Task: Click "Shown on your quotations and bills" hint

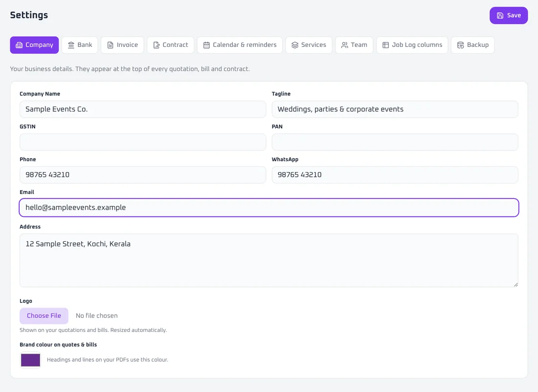Action: click(x=93, y=330)
